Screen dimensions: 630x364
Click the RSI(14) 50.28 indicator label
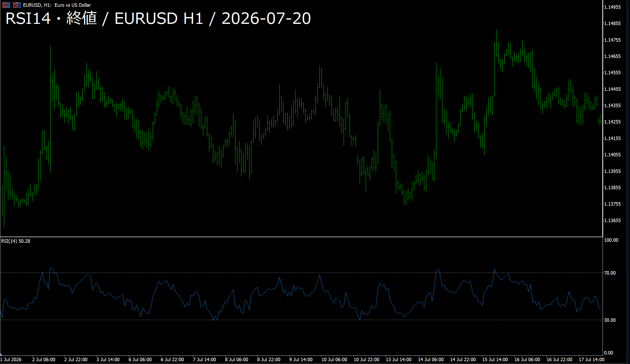pyautogui.click(x=16, y=241)
